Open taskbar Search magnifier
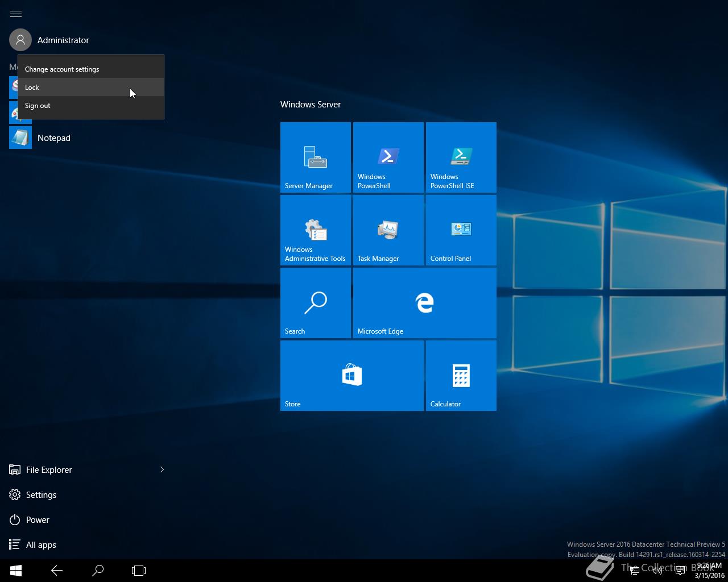 [x=98, y=571]
